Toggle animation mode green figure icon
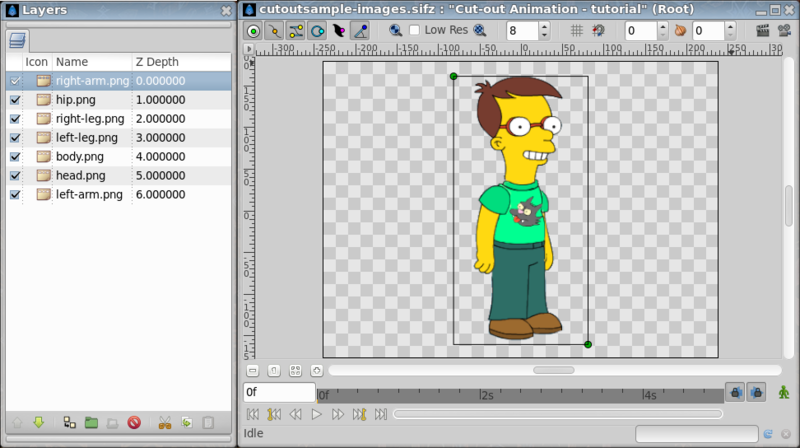The height and width of the screenshot is (448, 800). [x=784, y=392]
